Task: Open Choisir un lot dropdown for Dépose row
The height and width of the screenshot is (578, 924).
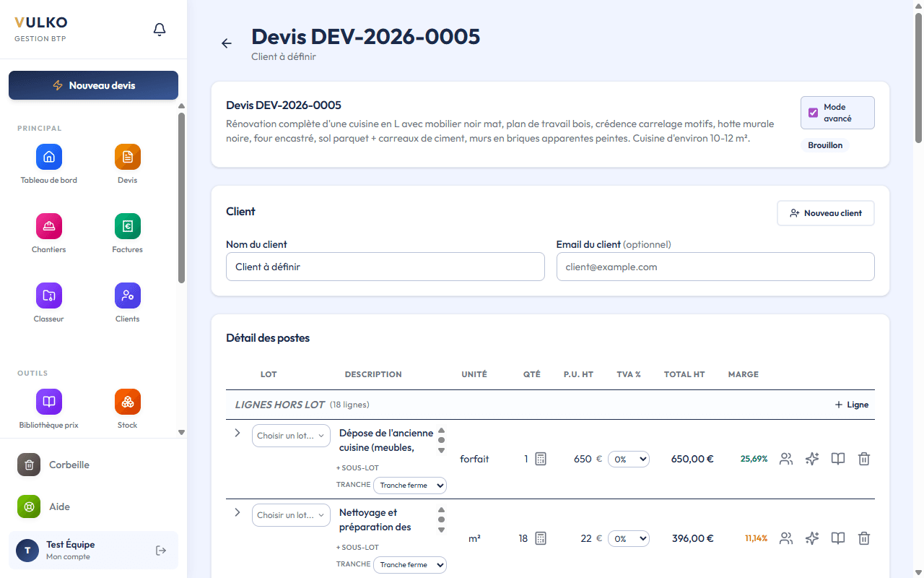Action: pos(291,436)
